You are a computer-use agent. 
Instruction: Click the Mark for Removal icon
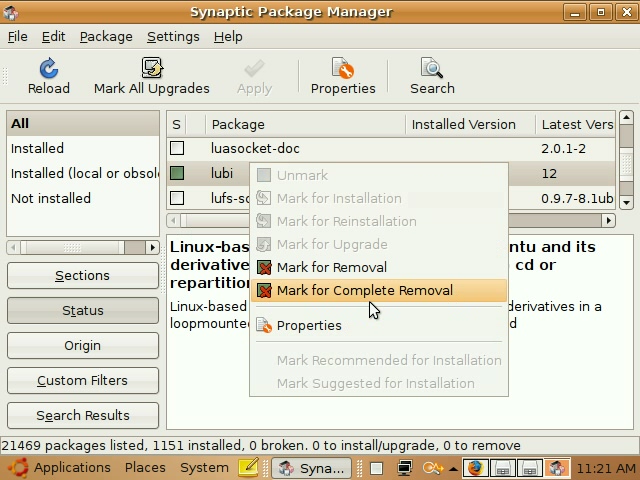[264, 267]
